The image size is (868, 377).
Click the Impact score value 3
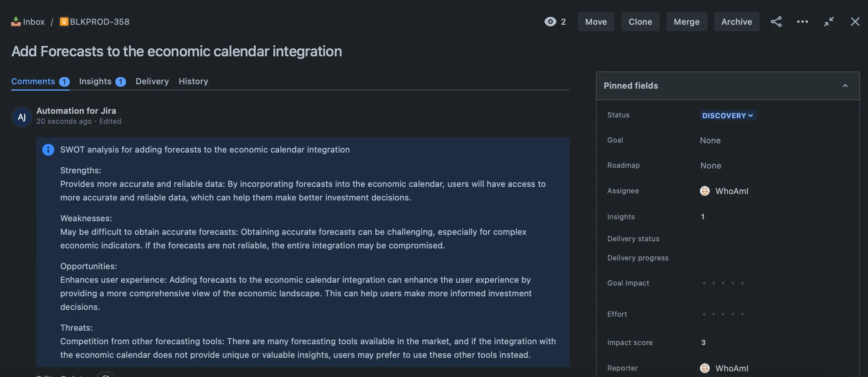point(703,342)
